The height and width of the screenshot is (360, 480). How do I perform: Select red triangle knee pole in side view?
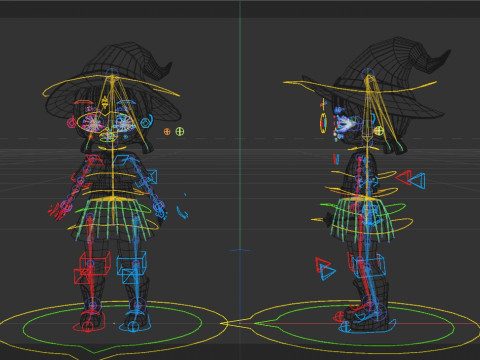(x=322, y=265)
